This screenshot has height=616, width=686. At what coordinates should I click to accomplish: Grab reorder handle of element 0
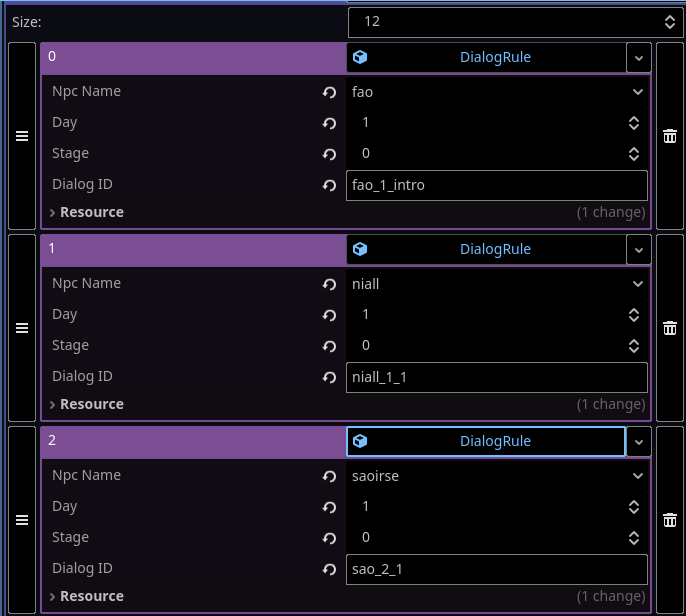[22, 136]
